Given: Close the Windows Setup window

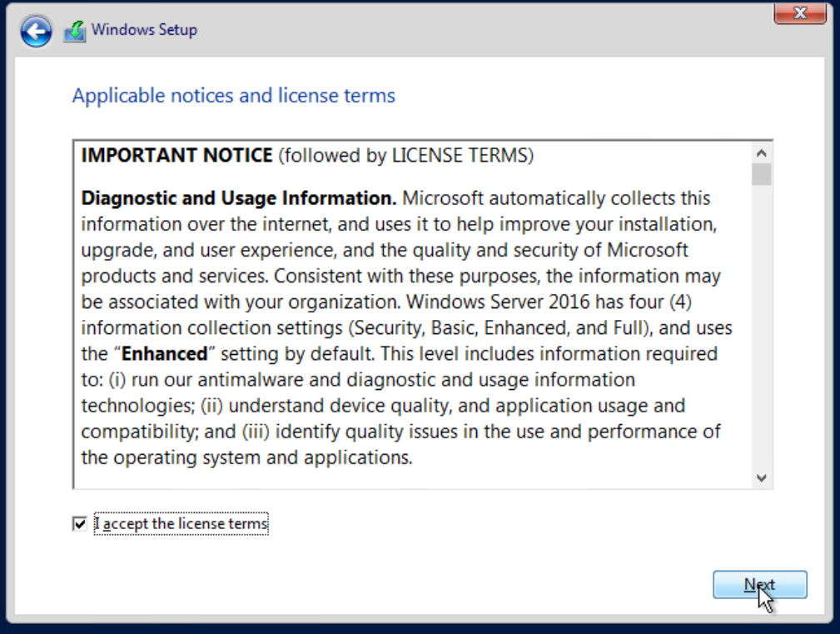Looking at the screenshot, I should (x=799, y=12).
